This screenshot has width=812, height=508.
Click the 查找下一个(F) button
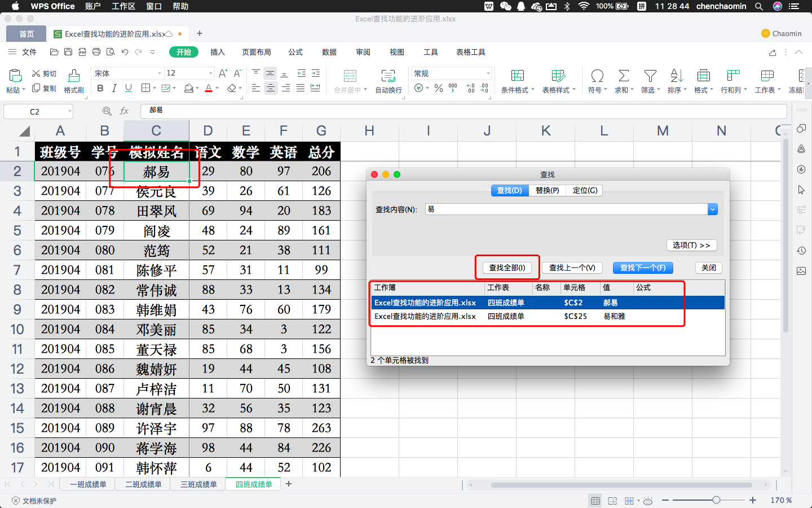[643, 268]
